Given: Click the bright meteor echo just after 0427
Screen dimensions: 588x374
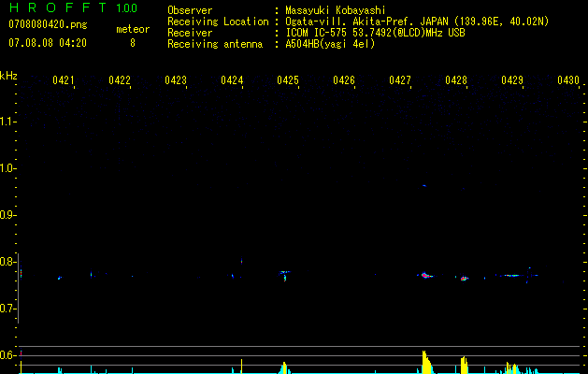Looking at the screenshot, I should 425,275.
